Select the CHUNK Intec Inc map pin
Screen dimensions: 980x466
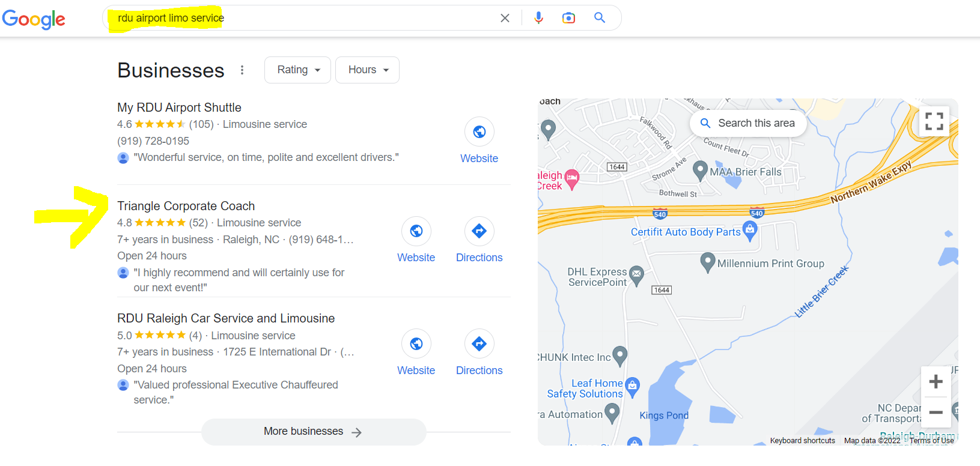[620, 356]
